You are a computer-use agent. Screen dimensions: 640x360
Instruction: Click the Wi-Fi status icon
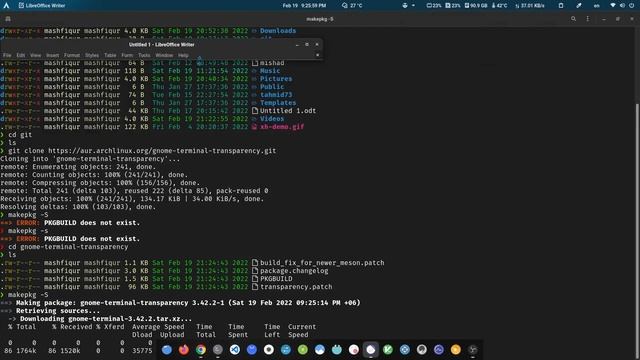[613, 5]
